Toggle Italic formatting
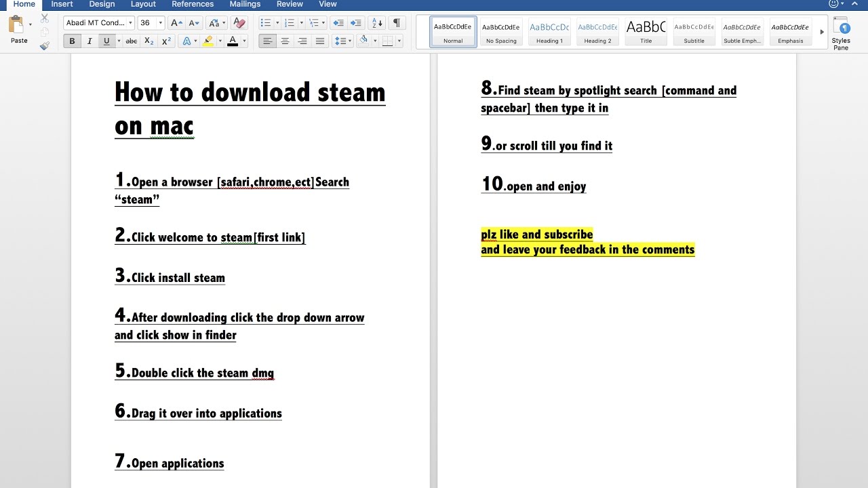This screenshot has height=488, width=868. tap(89, 41)
